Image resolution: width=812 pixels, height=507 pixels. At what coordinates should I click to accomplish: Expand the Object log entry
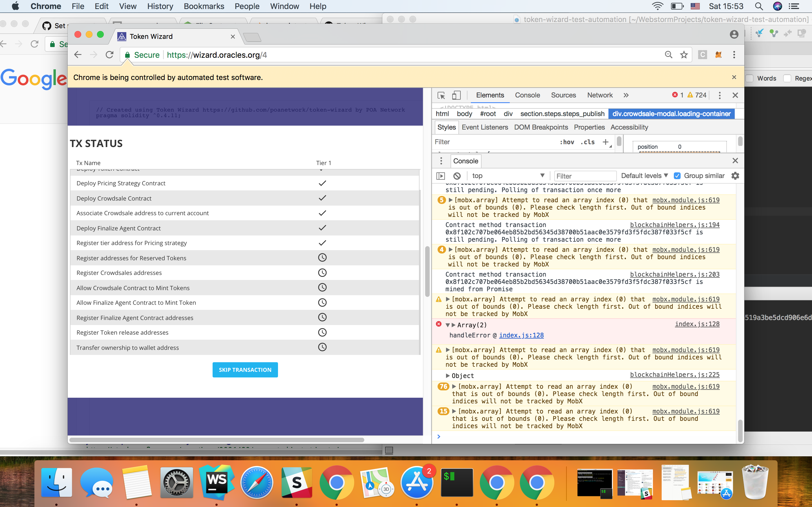point(448,375)
